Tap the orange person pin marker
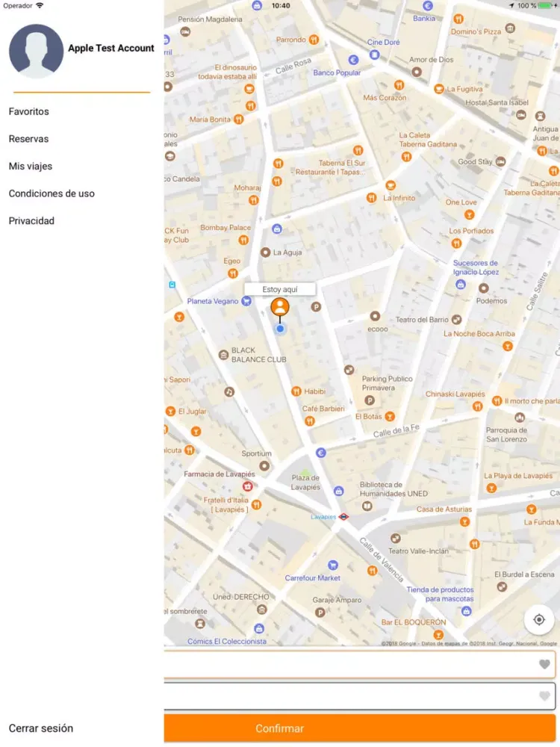Image resolution: width=560 pixels, height=747 pixels. [280, 307]
